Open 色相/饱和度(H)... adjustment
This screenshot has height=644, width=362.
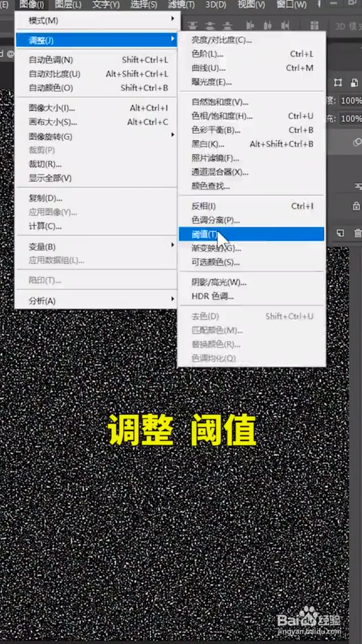(x=251, y=116)
